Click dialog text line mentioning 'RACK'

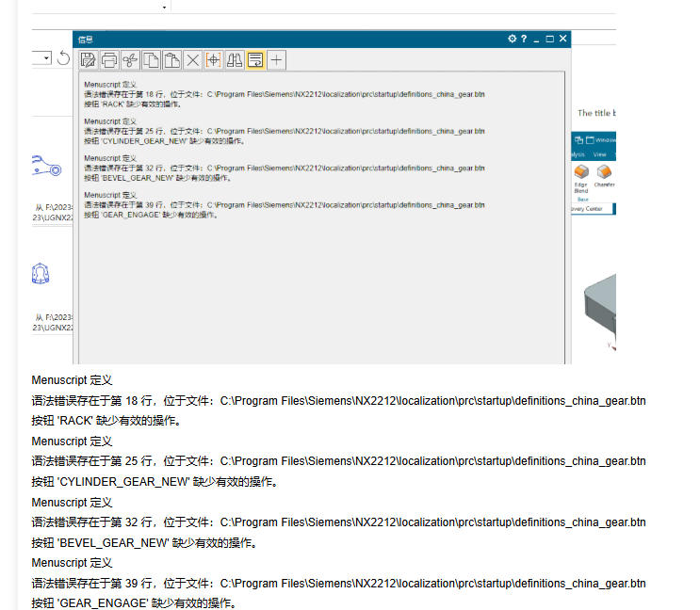tap(132, 104)
